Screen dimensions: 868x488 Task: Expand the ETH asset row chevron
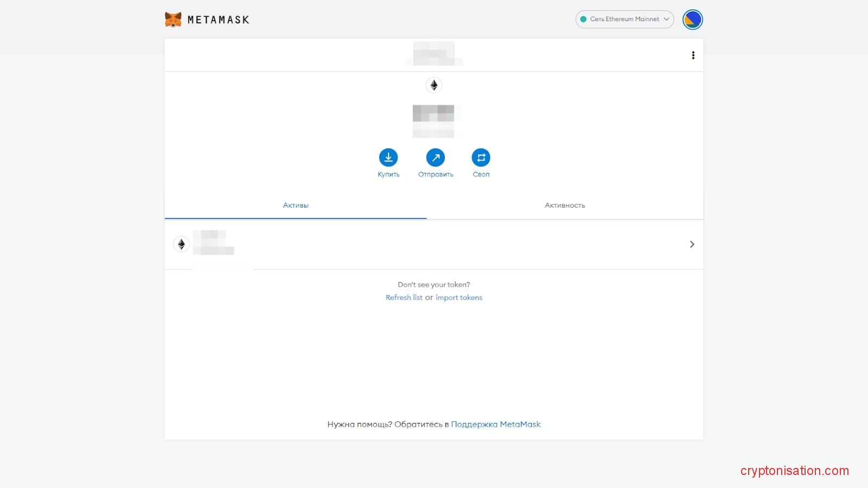pyautogui.click(x=692, y=244)
